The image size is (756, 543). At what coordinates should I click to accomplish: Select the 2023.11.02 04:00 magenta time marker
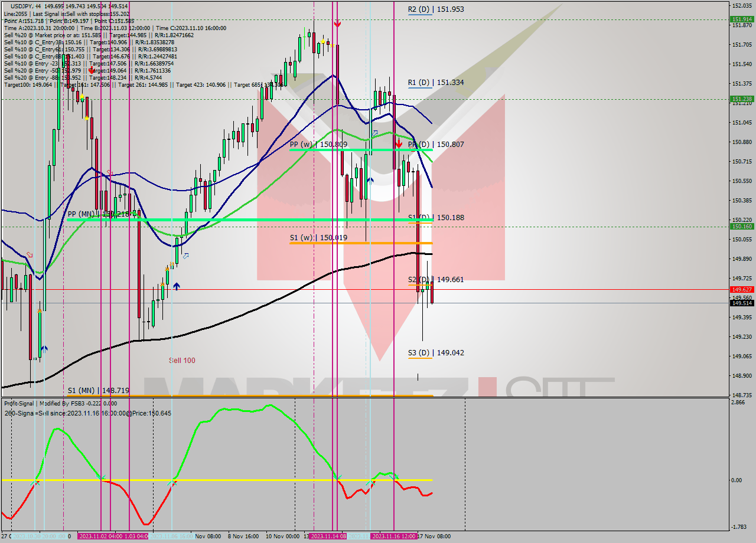[102, 537]
